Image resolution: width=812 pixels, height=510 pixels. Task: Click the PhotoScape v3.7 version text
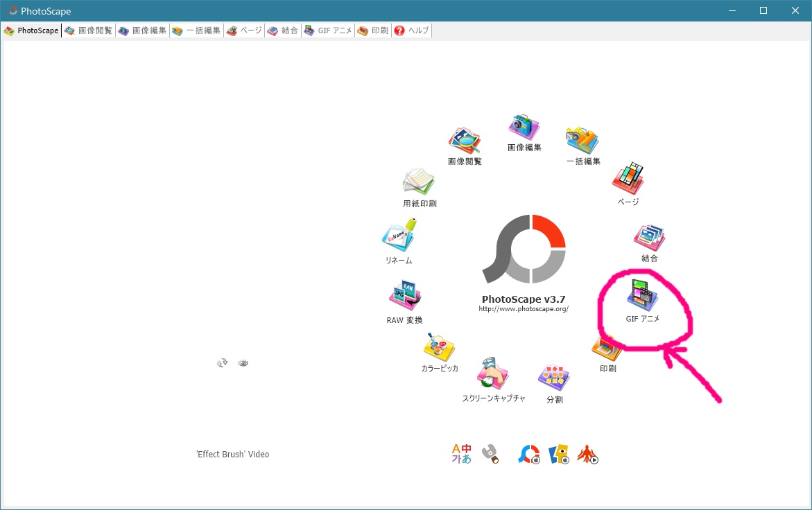524,299
